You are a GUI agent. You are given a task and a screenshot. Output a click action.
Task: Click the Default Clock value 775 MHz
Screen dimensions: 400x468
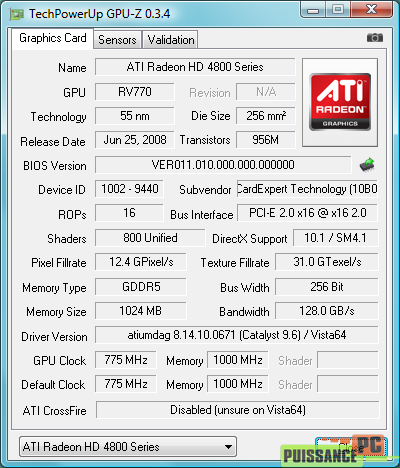tap(126, 384)
